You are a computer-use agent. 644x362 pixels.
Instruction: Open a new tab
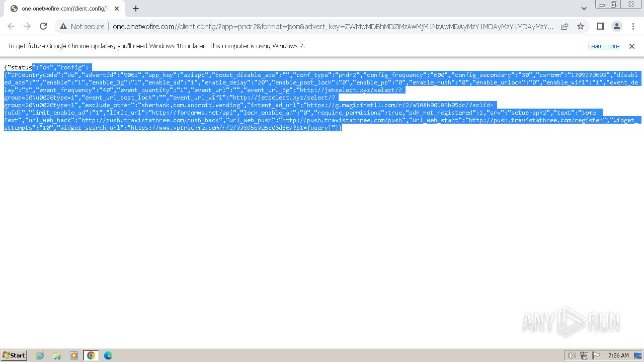pos(136,9)
